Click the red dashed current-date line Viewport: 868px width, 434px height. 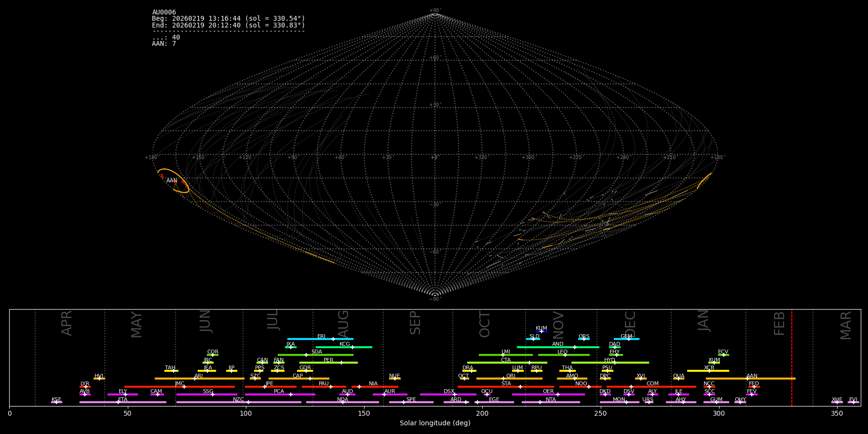click(791, 357)
